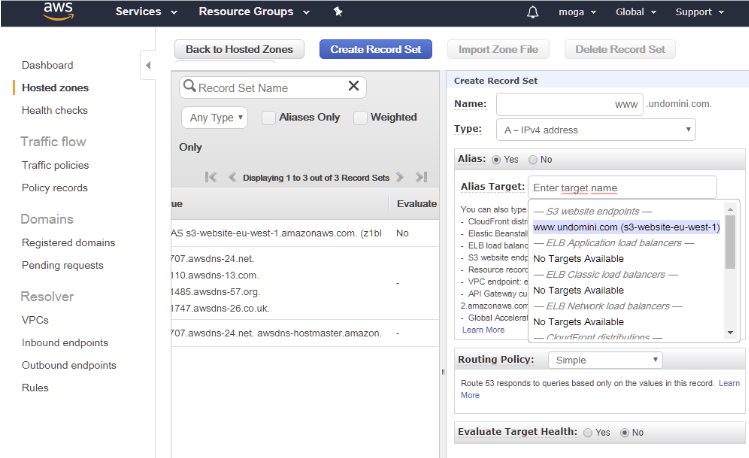Click the search magnifier in Record Set Name
The height and width of the screenshot is (458, 749).
[x=190, y=86]
